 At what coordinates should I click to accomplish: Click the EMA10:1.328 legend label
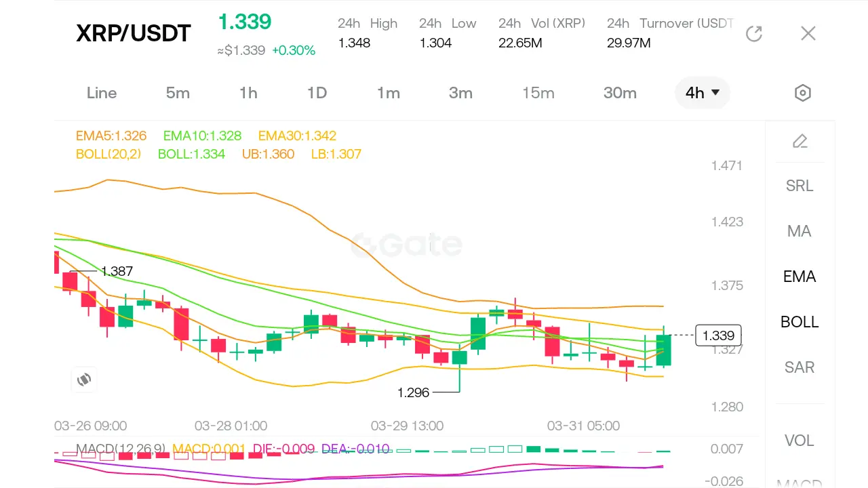click(x=202, y=136)
